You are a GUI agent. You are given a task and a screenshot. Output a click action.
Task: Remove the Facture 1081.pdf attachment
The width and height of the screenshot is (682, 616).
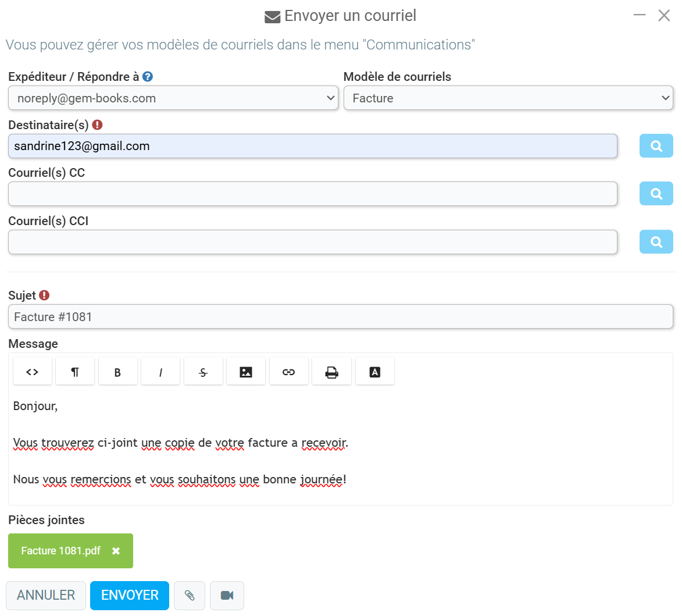pos(116,551)
